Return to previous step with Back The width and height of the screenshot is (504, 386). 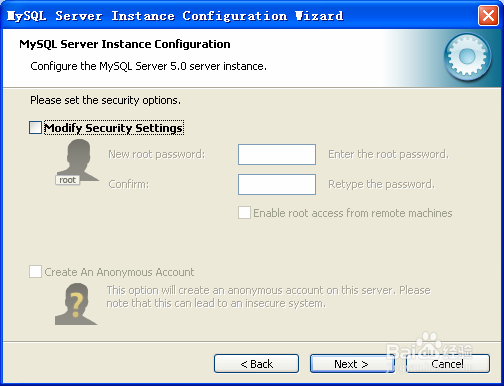pyautogui.click(x=256, y=364)
